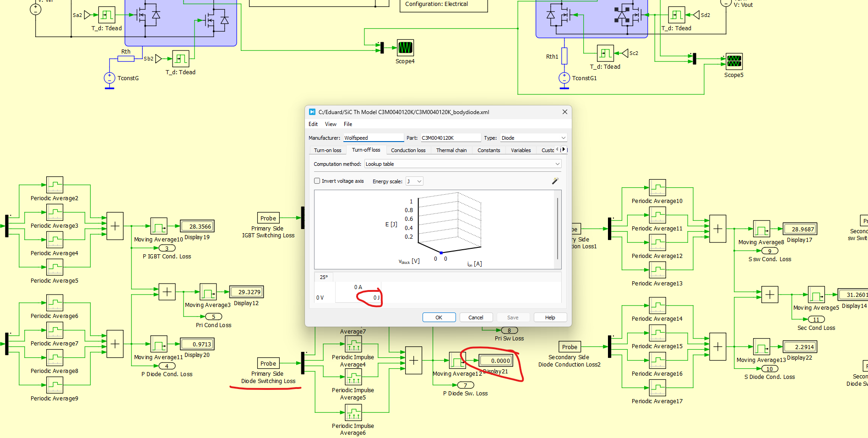The height and width of the screenshot is (438, 868).
Task: Switch to the Variables tab
Action: point(521,150)
